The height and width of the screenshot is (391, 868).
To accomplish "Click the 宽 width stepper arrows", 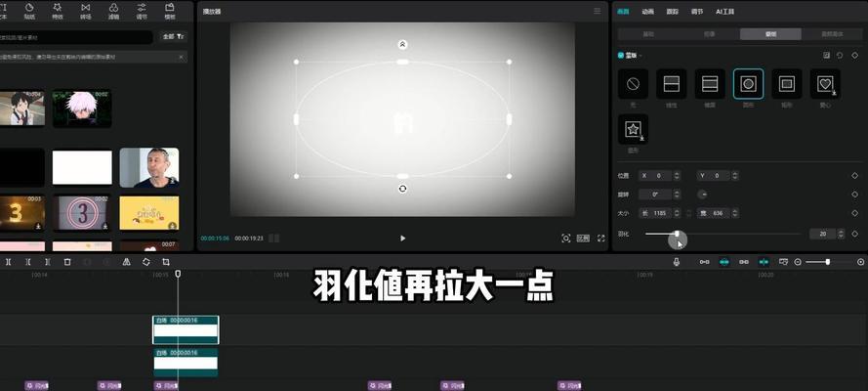I will (x=735, y=213).
